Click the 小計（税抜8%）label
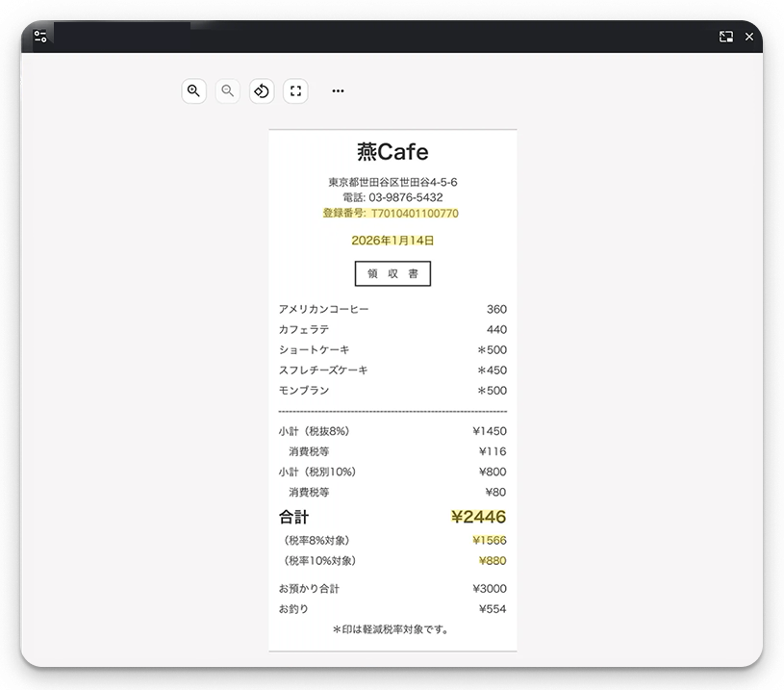This screenshot has height=690, width=784. coord(314,431)
